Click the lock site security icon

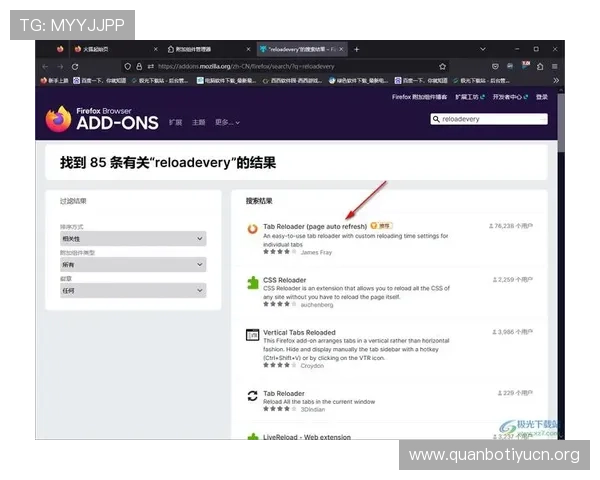(139, 67)
